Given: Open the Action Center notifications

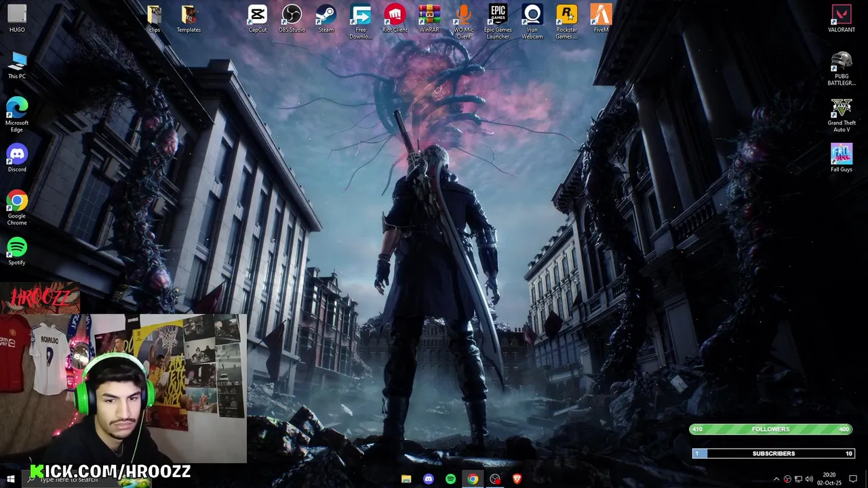Looking at the screenshot, I should [853, 479].
